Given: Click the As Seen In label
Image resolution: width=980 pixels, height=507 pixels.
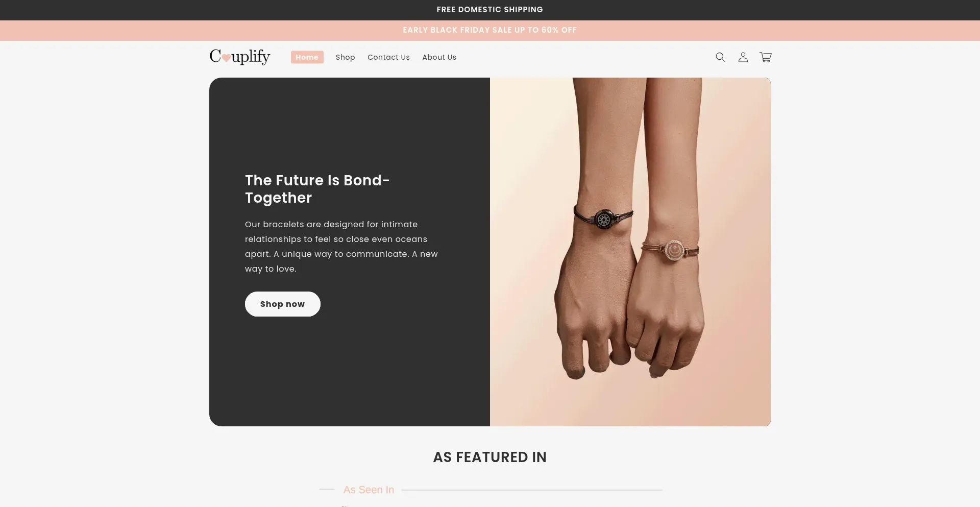Looking at the screenshot, I should (369, 490).
